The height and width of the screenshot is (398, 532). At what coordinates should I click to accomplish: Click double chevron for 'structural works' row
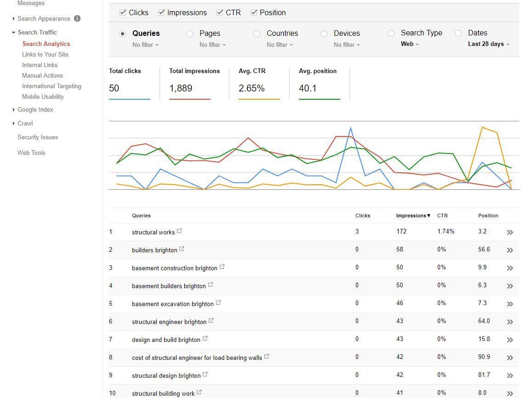509,232
